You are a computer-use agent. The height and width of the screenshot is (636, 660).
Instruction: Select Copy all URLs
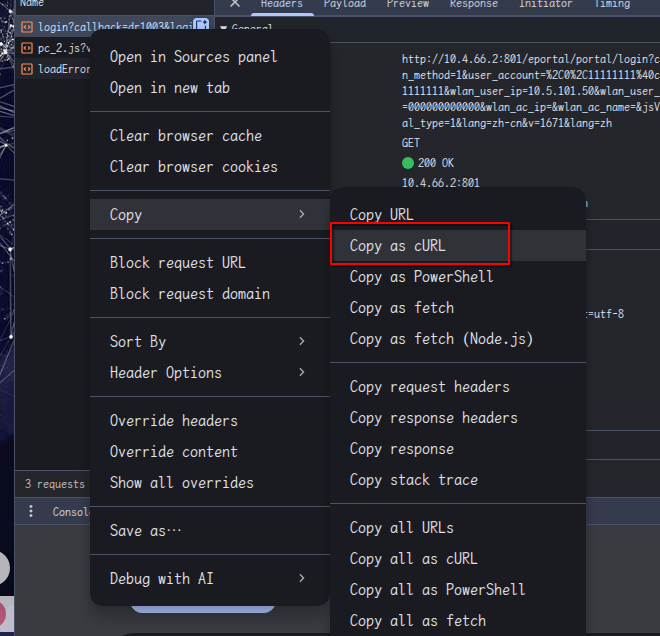click(458, 528)
